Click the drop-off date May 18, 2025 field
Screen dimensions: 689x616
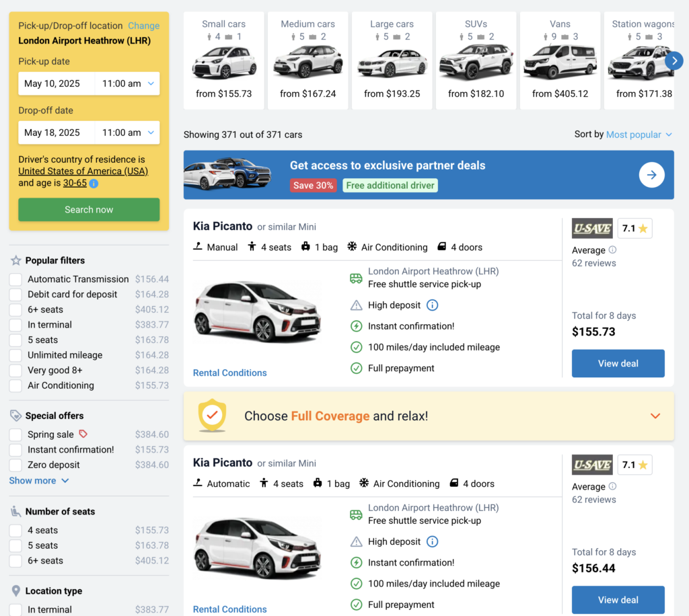click(x=57, y=132)
